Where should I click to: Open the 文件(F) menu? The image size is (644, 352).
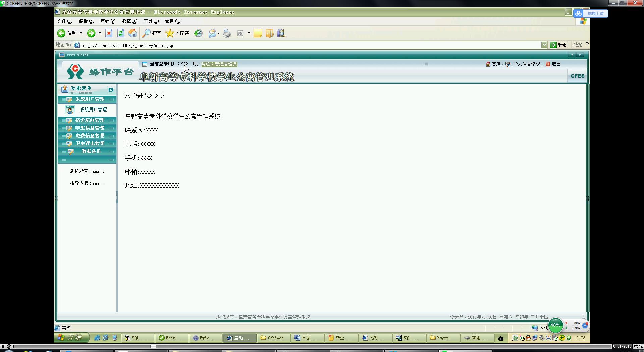click(64, 21)
